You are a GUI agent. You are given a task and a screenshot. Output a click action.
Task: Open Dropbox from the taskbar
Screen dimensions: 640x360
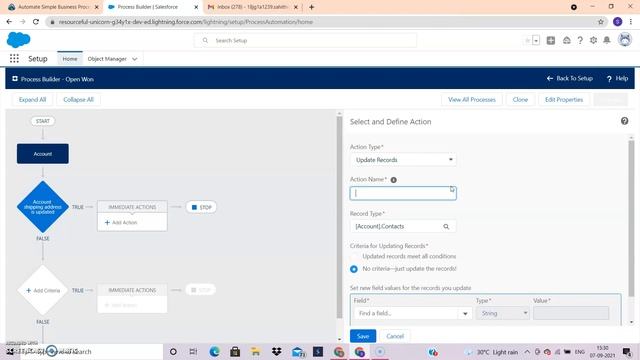pos(276,351)
